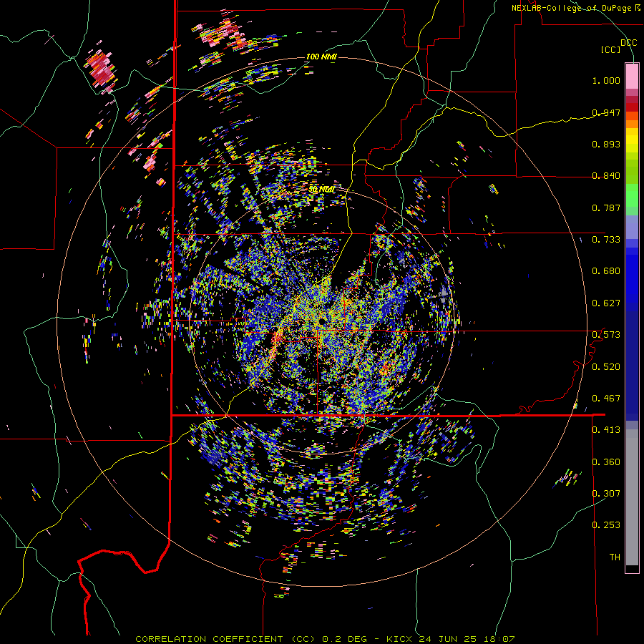
Task: Select the 0.627 legend value
Action: [x=606, y=303]
